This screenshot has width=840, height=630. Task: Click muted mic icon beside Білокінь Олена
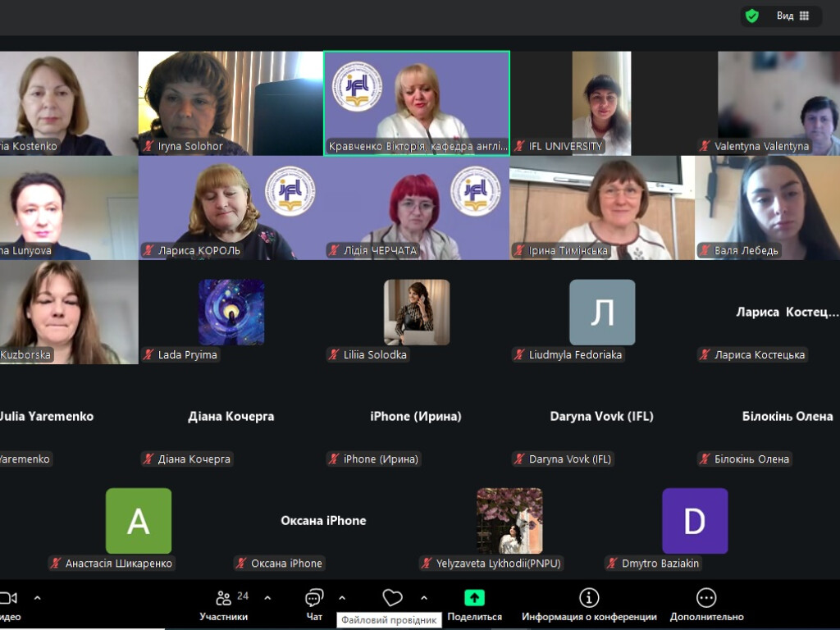[705, 459]
